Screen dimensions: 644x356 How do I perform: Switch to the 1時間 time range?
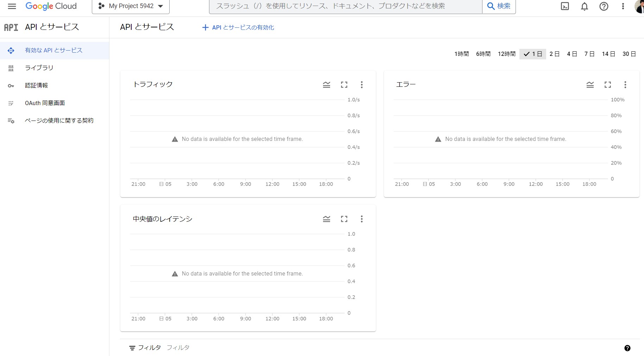[x=461, y=54]
